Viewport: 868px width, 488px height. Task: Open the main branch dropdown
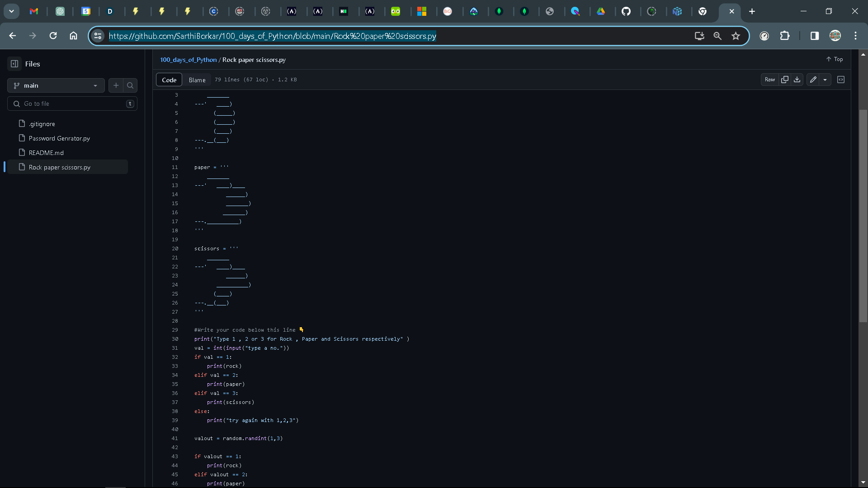(x=56, y=85)
